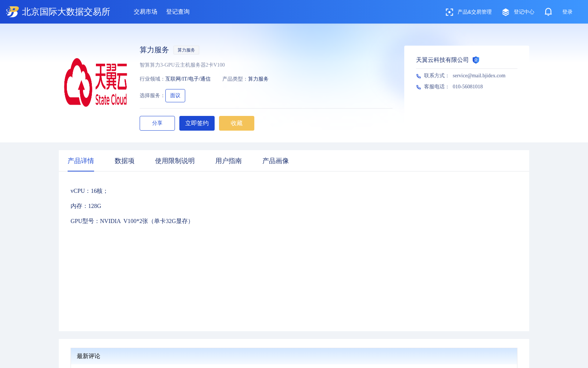Click the text 内存：128G
This screenshot has width=588, height=368.
(x=86, y=206)
